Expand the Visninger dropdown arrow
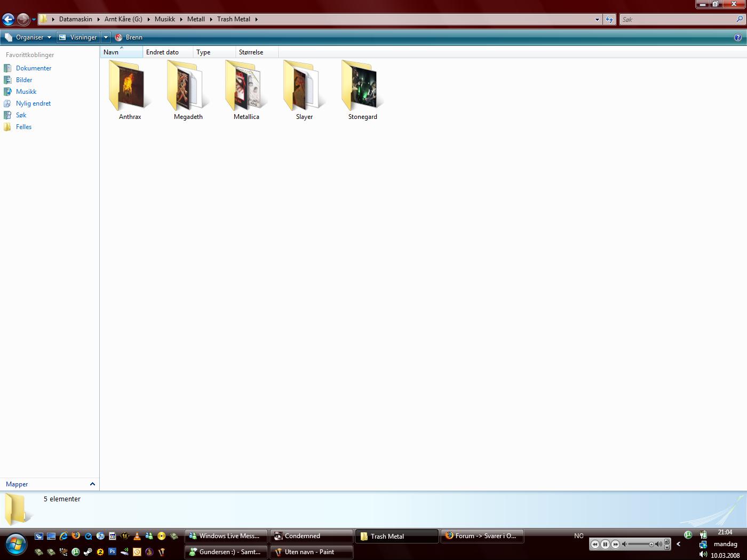The width and height of the screenshot is (747, 560). tap(106, 37)
